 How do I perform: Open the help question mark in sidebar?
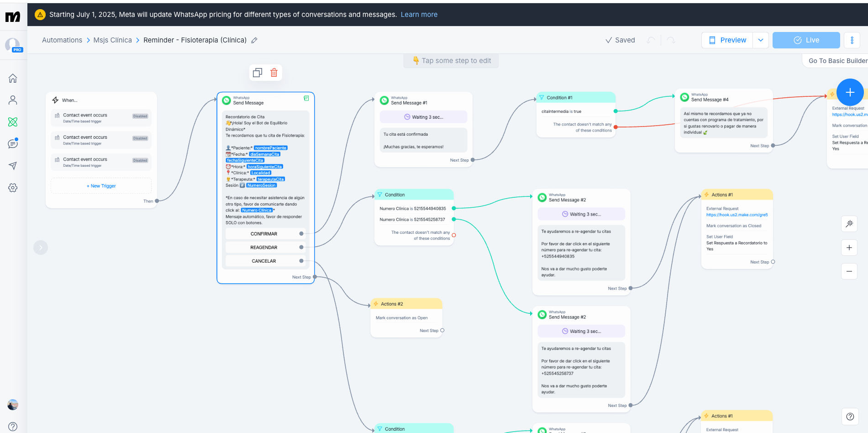click(13, 427)
